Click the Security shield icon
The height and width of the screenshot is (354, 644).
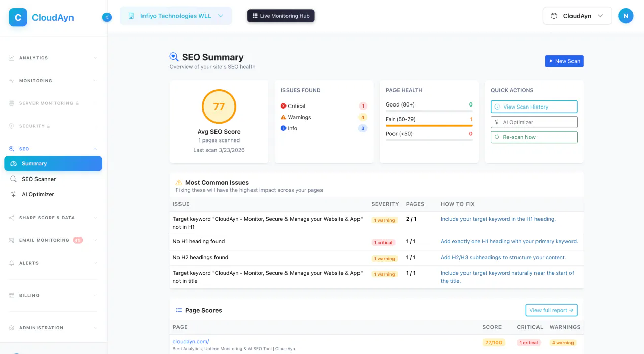[x=12, y=126]
